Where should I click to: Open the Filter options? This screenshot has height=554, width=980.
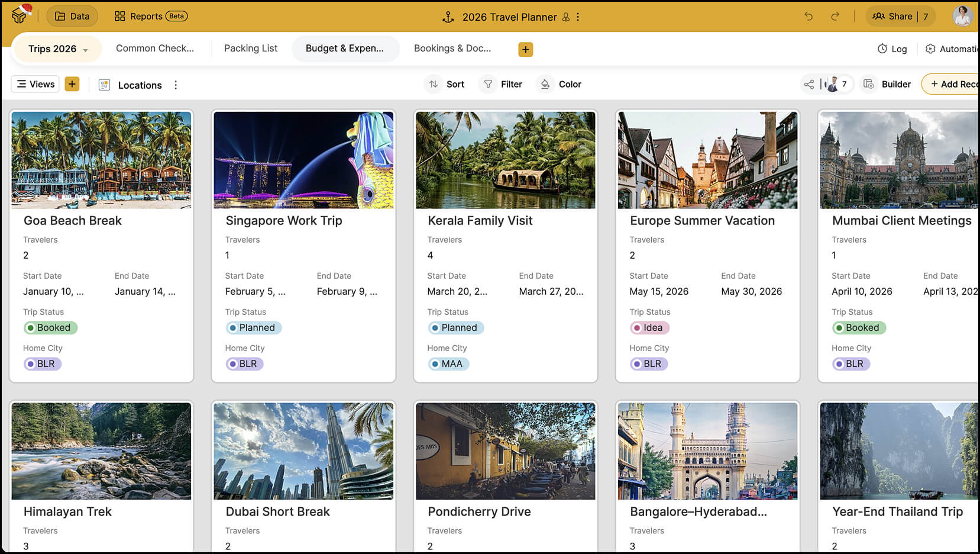[x=503, y=85]
